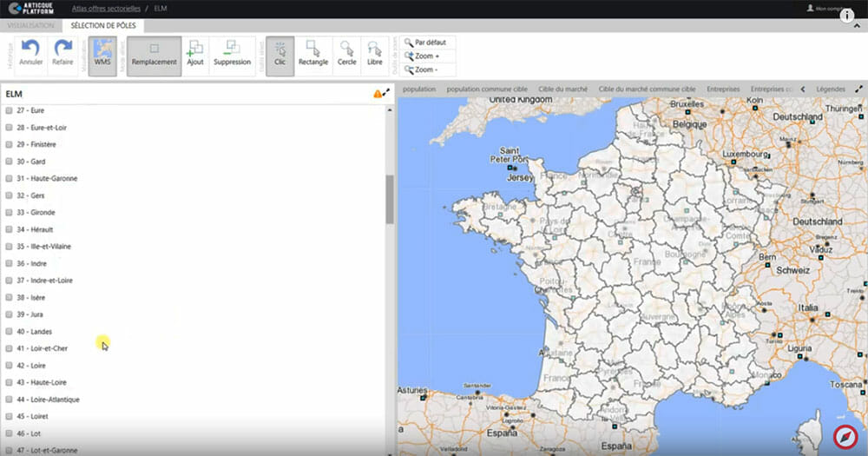Image resolution: width=868 pixels, height=456 pixels.
Task: Click the '42 - Loire' list label
Action: click(31, 366)
